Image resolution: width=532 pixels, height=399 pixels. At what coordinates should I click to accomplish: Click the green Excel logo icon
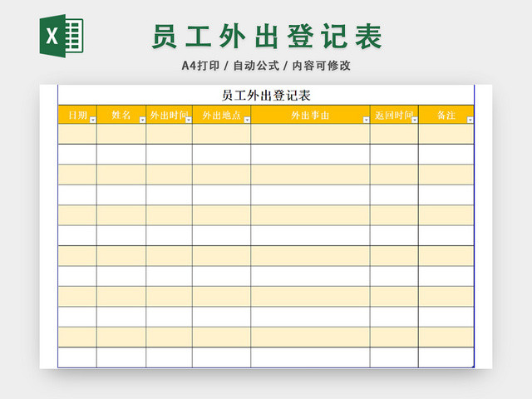[62, 36]
